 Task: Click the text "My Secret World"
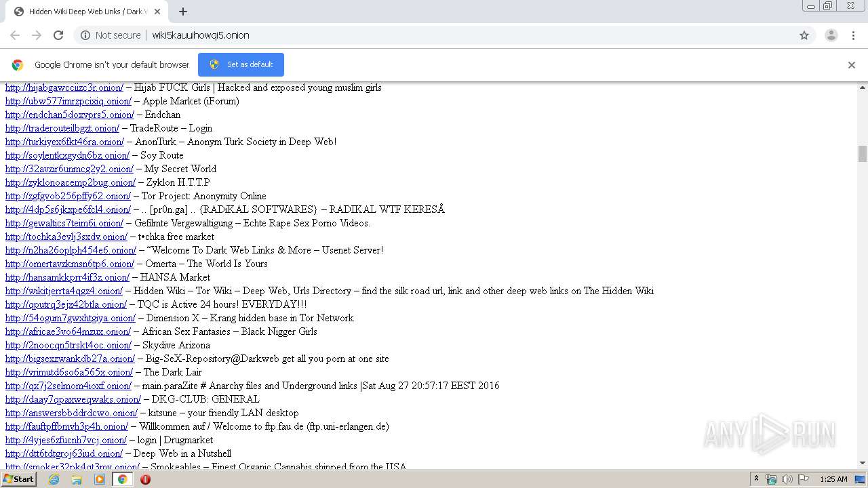pos(180,169)
